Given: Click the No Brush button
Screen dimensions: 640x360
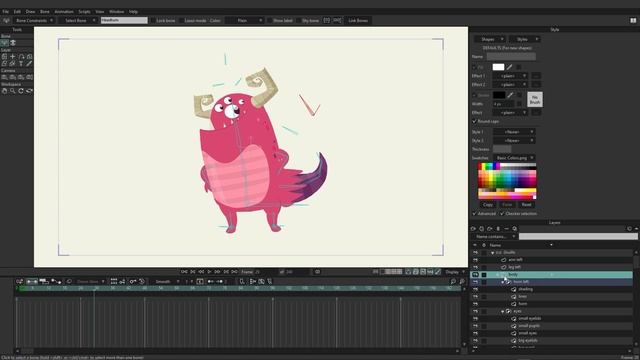Looking at the screenshot, I should (535, 99).
